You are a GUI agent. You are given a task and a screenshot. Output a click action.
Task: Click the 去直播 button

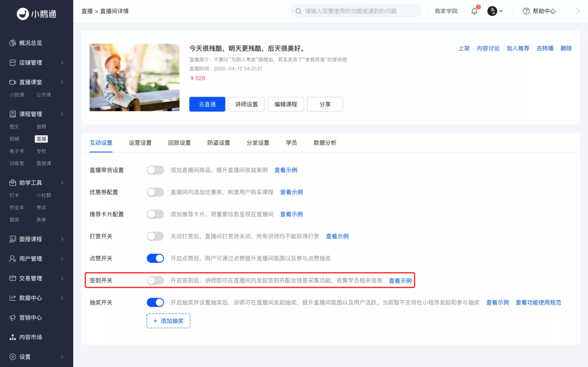[207, 104]
